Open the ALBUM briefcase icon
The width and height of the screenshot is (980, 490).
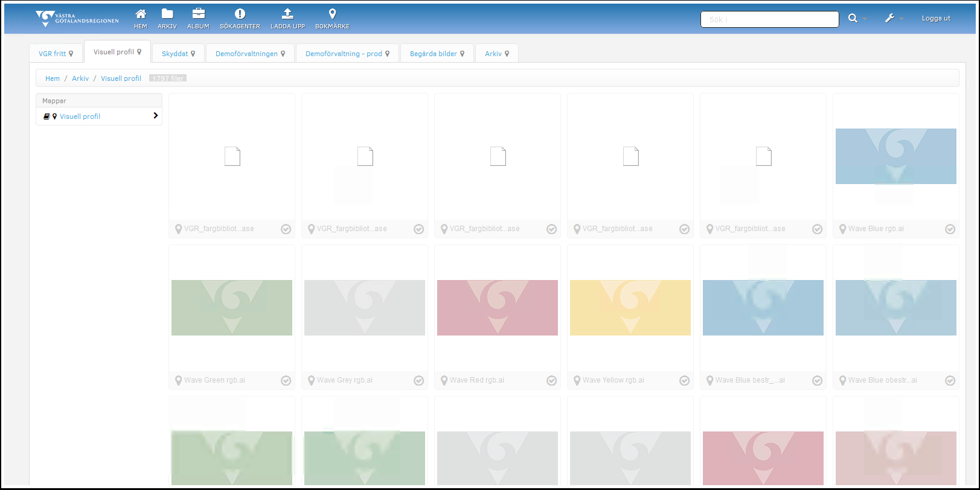coord(198,14)
